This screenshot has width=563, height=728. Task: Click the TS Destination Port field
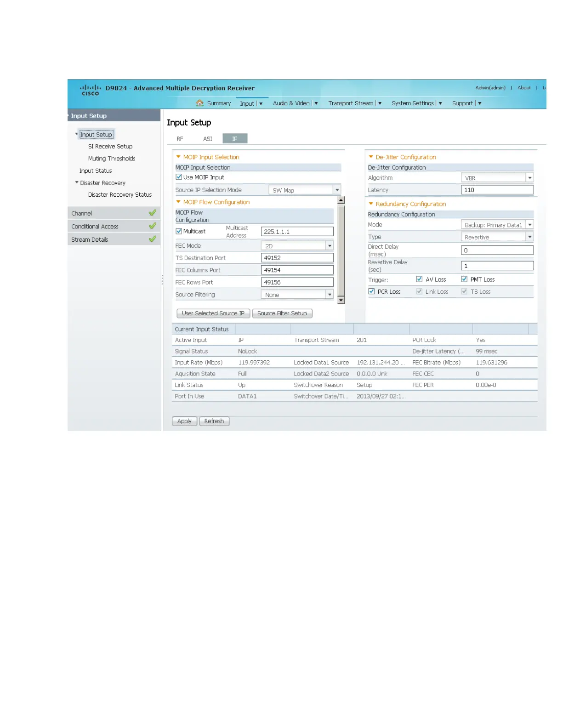297,258
